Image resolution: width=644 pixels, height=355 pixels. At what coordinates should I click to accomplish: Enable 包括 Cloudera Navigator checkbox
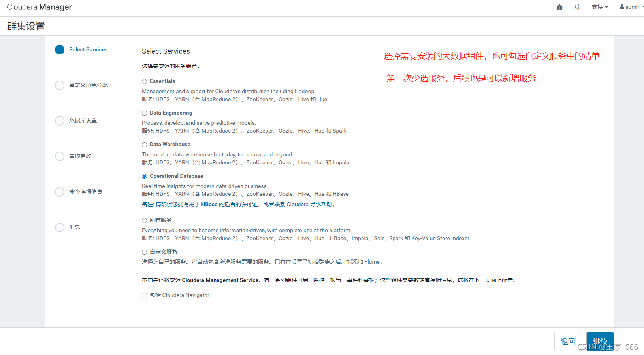[x=145, y=295]
